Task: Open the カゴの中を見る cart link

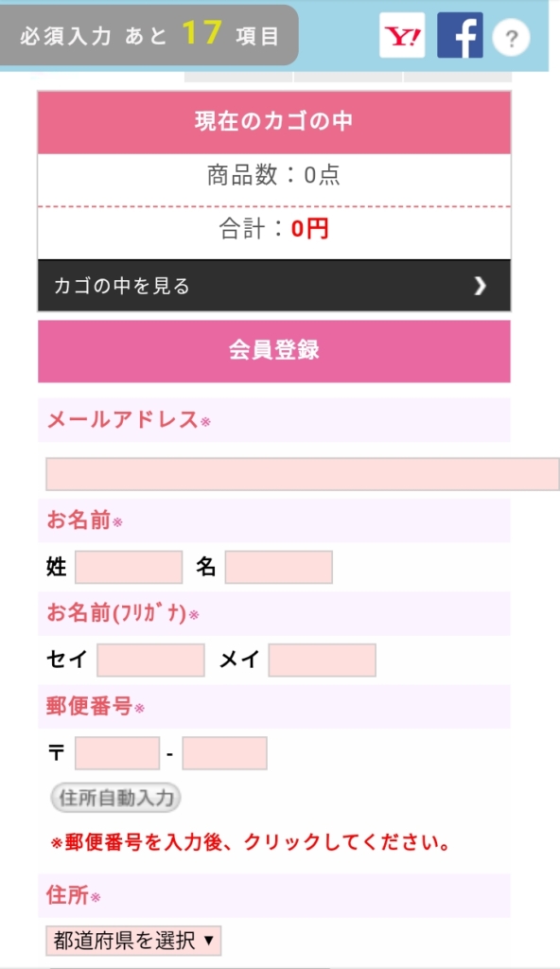Action: (x=273, y=286)
